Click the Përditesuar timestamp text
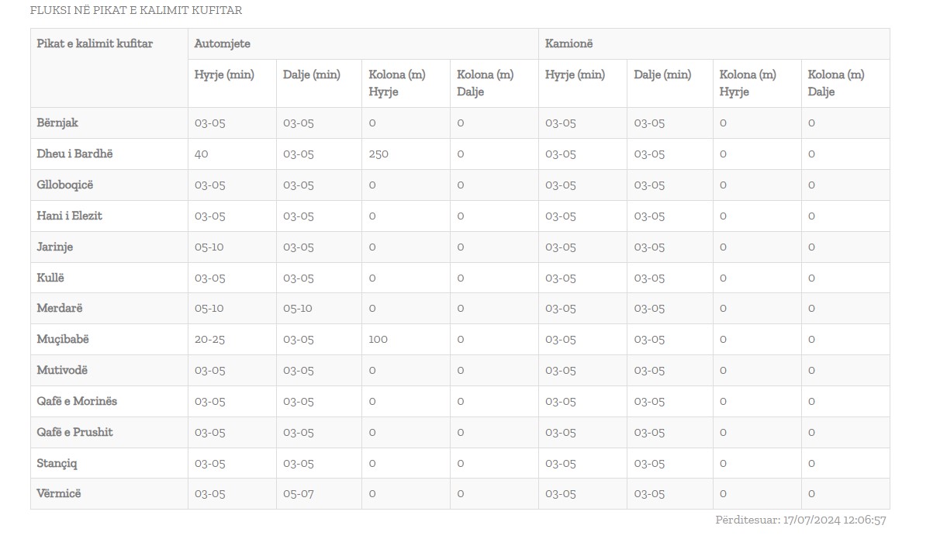 point(800,520)
